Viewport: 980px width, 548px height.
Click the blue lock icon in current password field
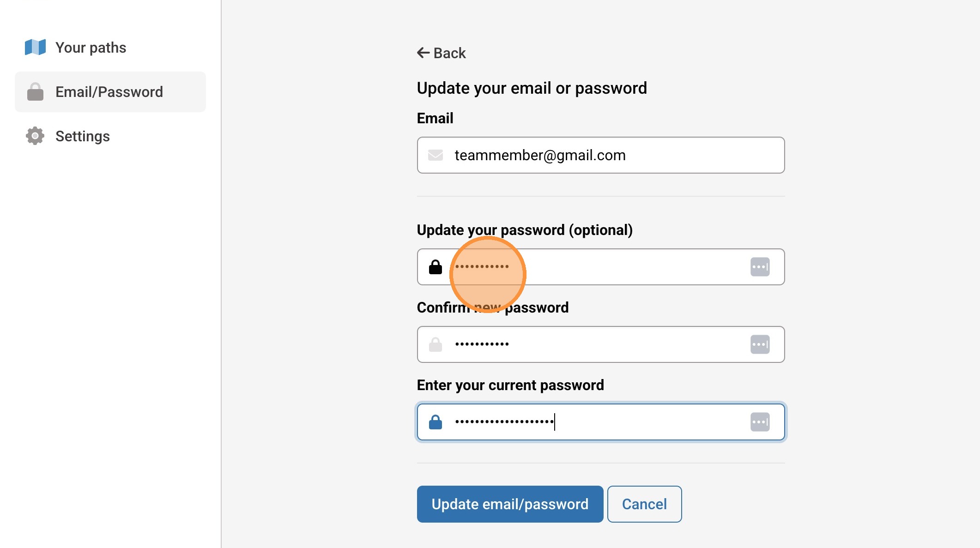(435, 422)
